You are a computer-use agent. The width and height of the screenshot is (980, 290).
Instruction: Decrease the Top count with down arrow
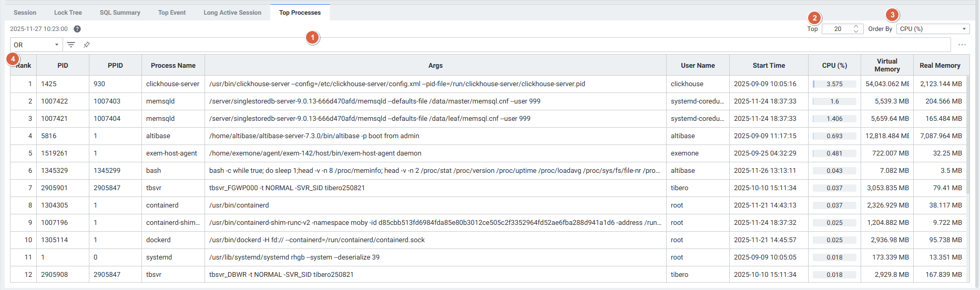(856, 32)
